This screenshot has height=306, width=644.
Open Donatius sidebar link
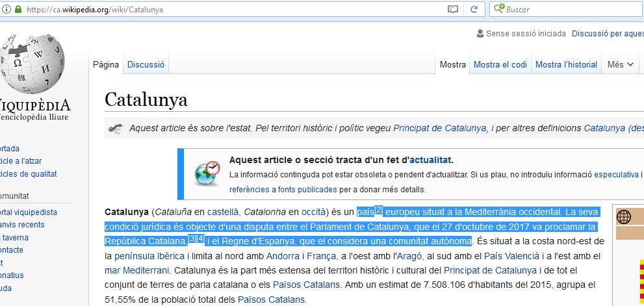point(12,275)
